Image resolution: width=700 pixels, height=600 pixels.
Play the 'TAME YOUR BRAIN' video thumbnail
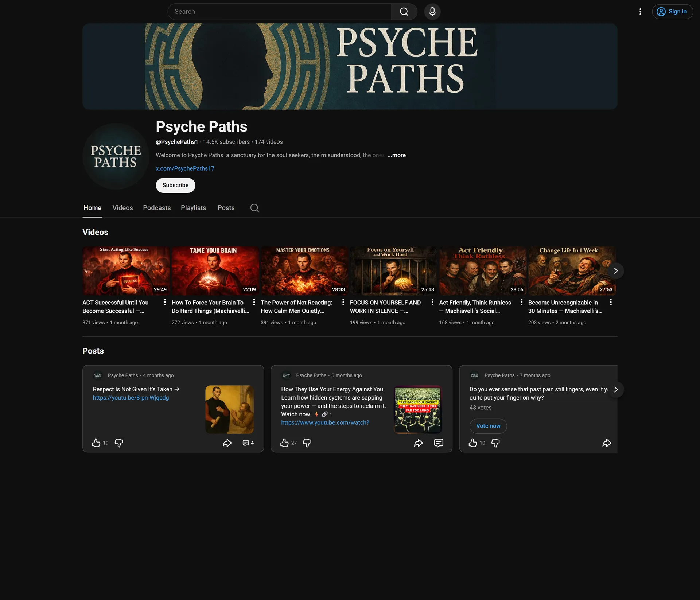point(215,271)
